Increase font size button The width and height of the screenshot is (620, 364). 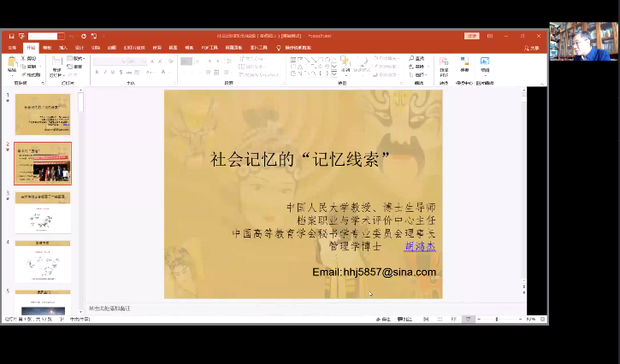[152, 62]
